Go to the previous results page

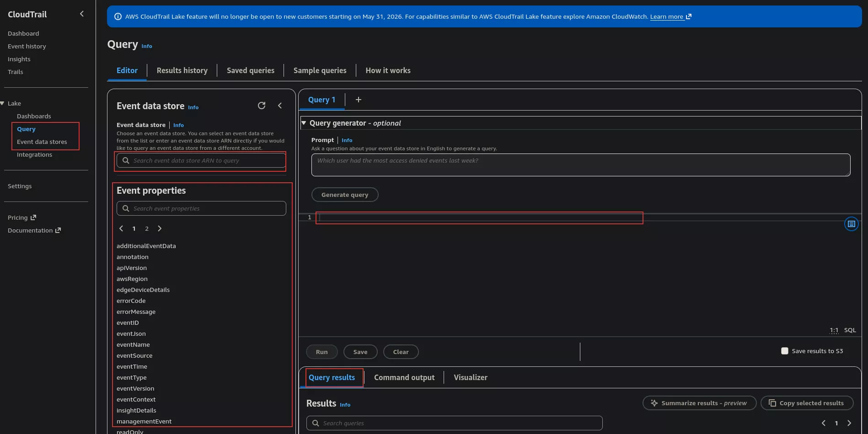(824, 423)
